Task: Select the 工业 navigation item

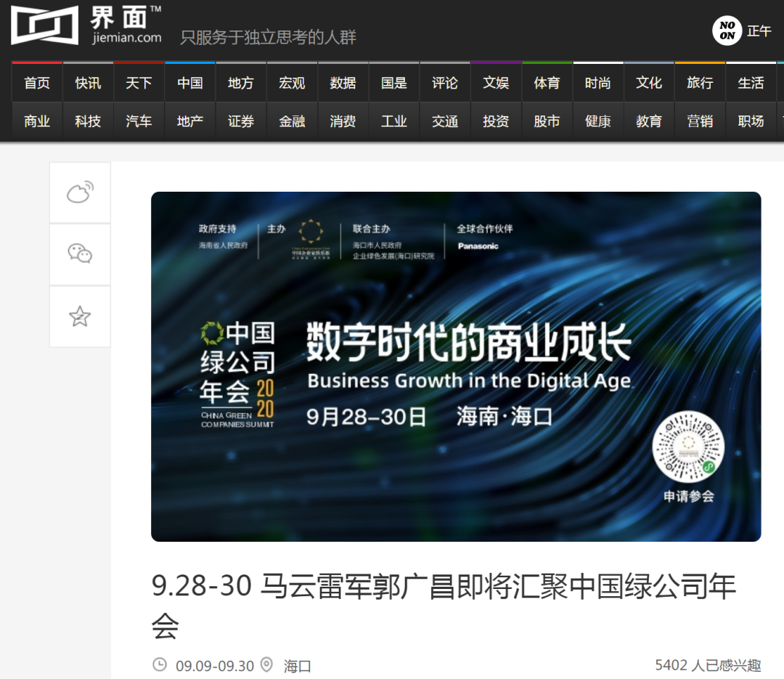Action: (x=394, y=121)
